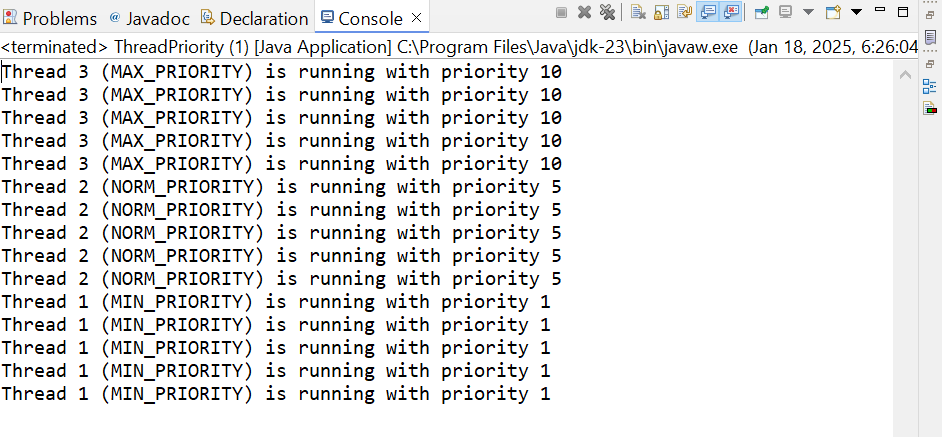Screen dimensions: 942x437
Task: Click the scroll-up arrow of console scrollbar
Action: click(x=905, y=75)
